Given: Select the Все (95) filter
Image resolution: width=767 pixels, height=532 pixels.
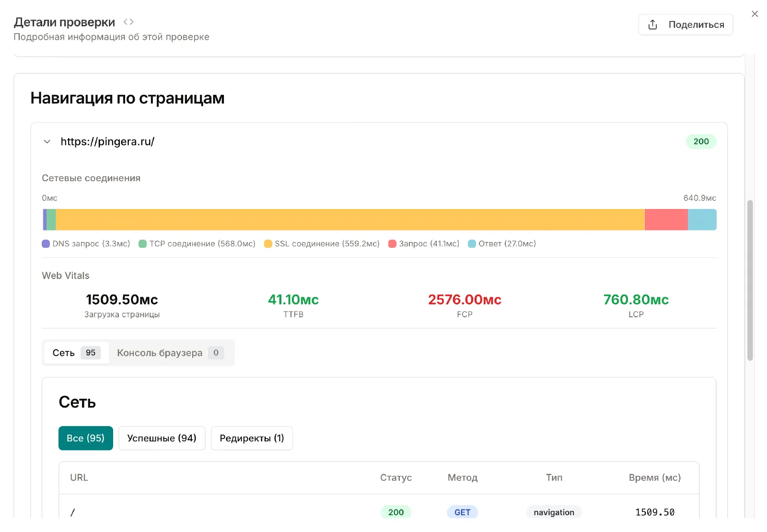Looking at the screenshot, I should [86, 438].
